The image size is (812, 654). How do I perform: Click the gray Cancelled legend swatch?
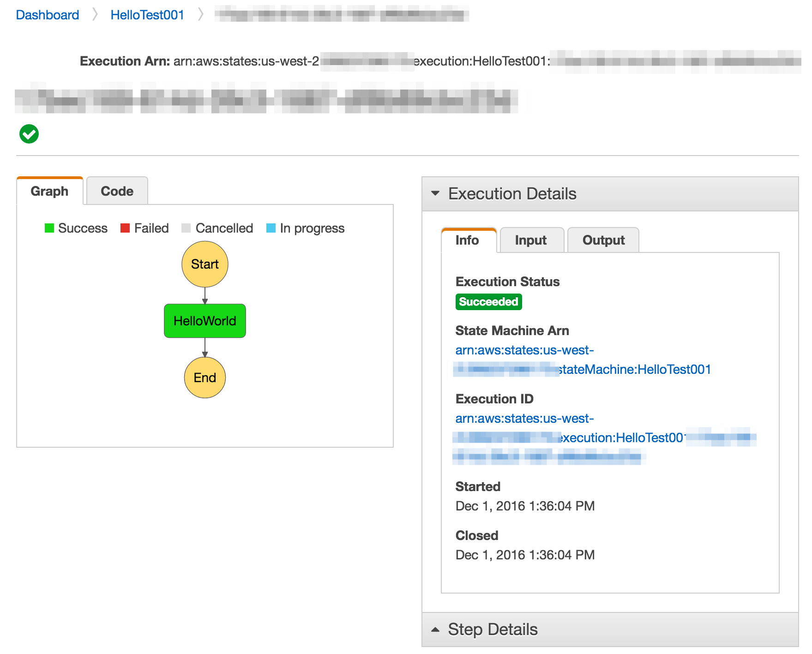click(186, 228)
